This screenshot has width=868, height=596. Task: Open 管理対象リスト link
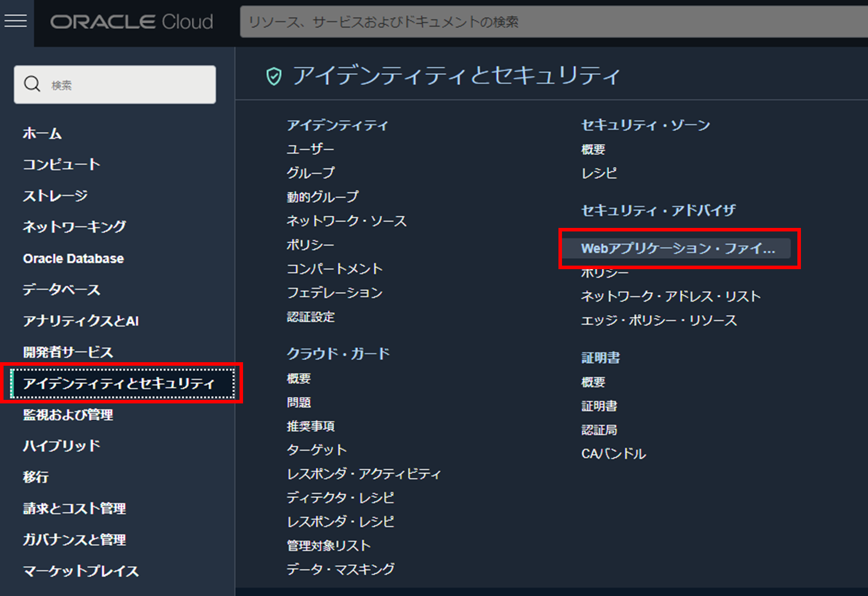pyautogui.click(x=329, y=545)
